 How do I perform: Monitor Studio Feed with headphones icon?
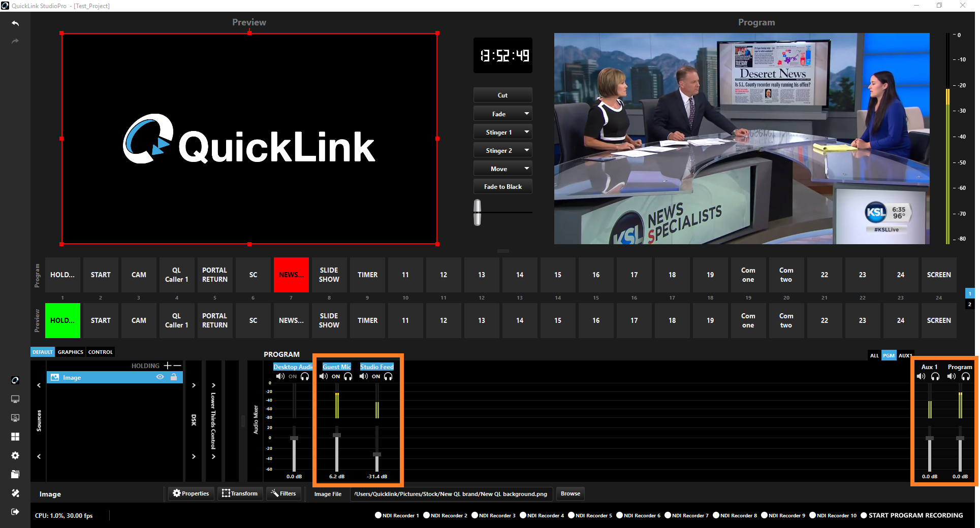pos(388,377)
